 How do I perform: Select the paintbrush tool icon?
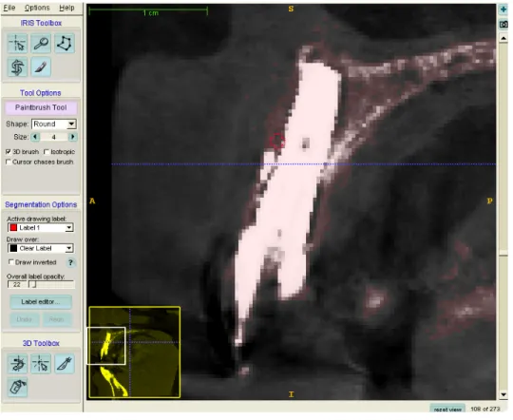click(41, 67)
